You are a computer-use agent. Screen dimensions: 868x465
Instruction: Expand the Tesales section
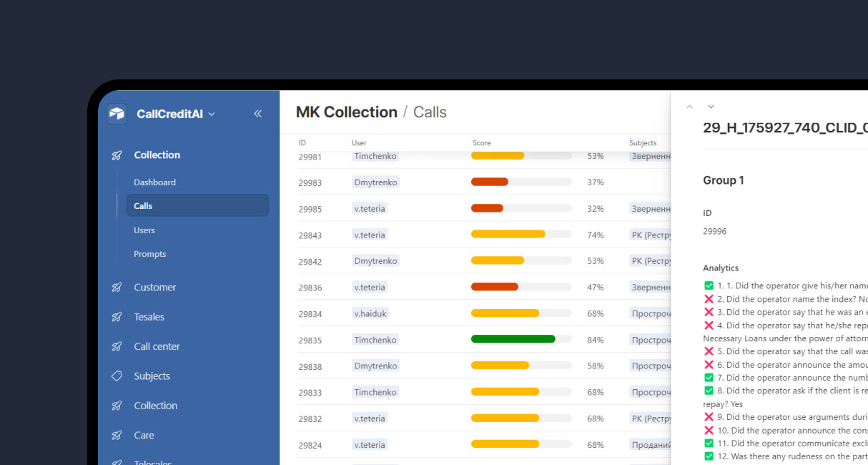click(149, 317)
